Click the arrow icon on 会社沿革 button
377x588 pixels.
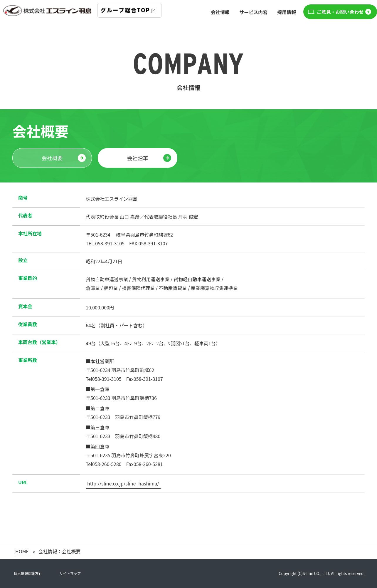pyautogui.click(x=167, y=158)
